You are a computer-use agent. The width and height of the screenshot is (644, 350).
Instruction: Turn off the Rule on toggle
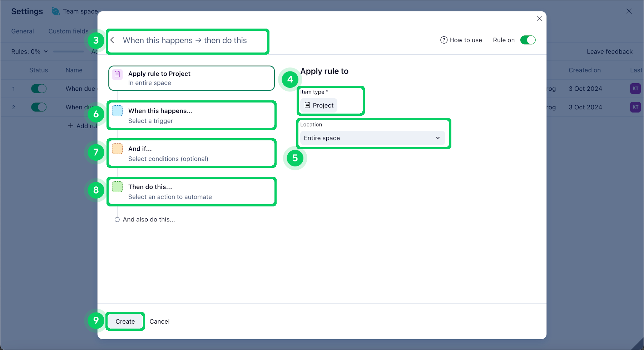(527, 40)
